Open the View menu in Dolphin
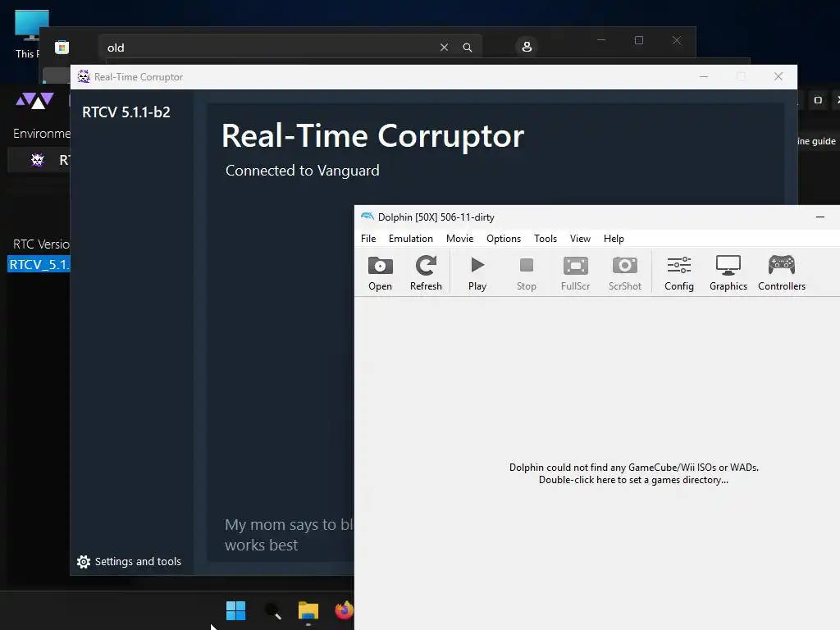This screenshot has width=840, height=630. 580,239
